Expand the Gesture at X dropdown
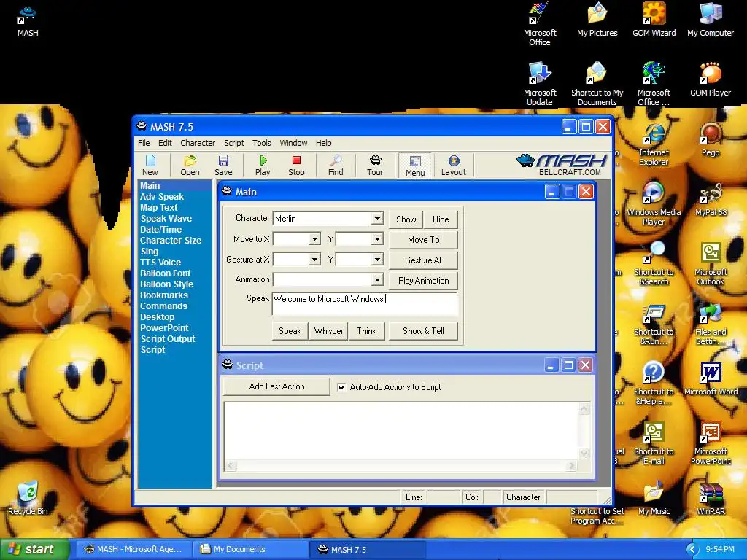The width and height of the screenshot is (747, 560). 314,260
